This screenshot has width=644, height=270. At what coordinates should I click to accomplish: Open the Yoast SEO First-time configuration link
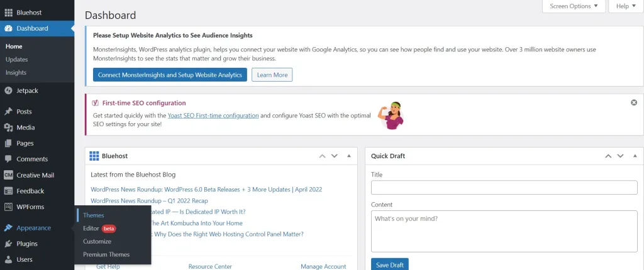(213, 116)
